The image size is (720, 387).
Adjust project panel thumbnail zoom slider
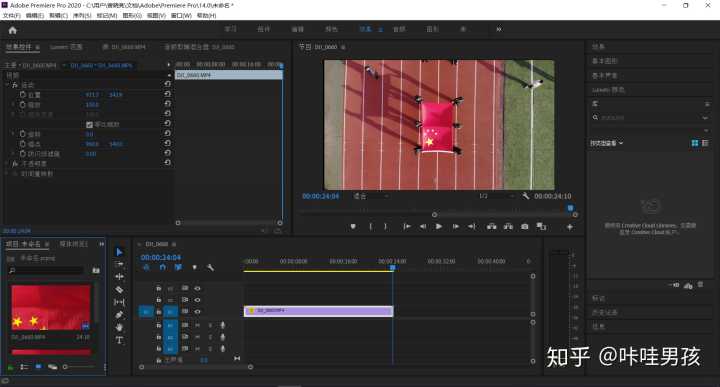65,367
